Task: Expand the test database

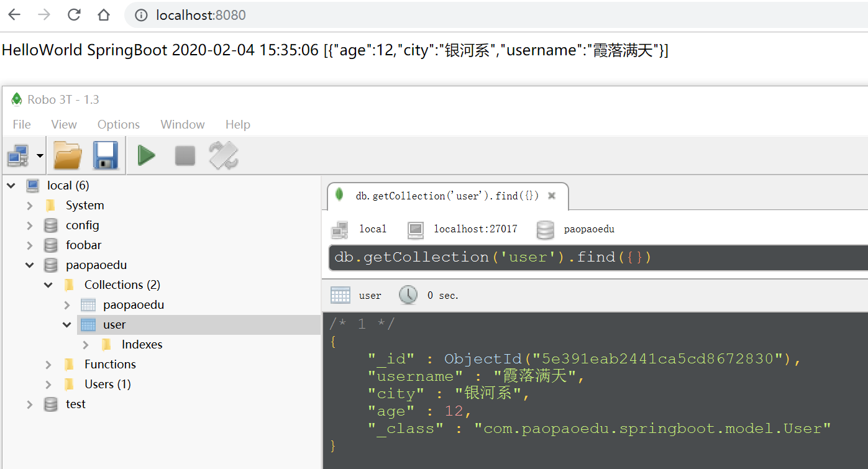Action: tap(29, 404)
